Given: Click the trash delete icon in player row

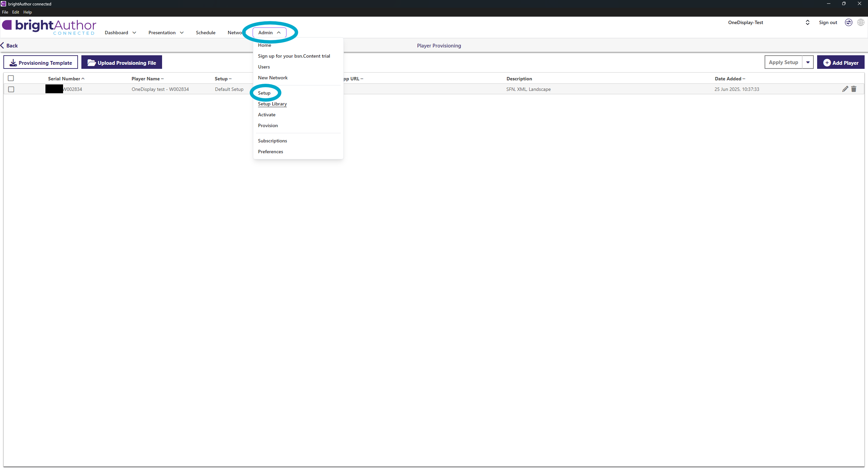Looking at the screenshot, I should [854, 89].
